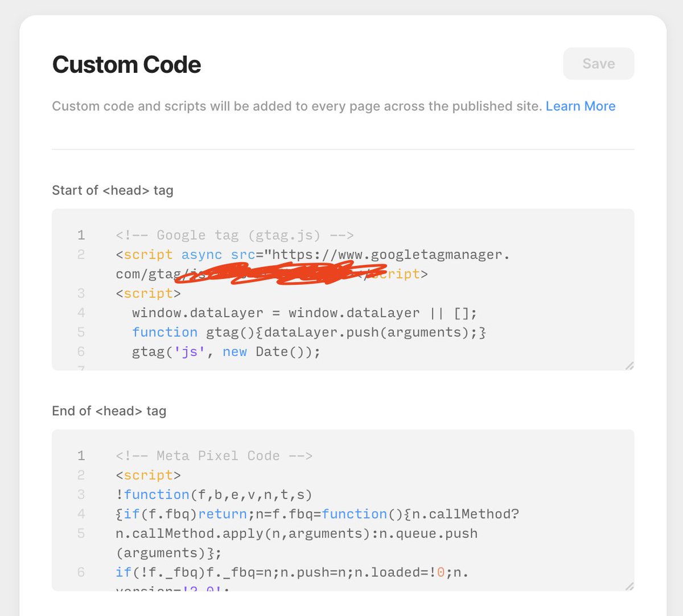The height and width of the screenshot is (616, 683).
Task: Click the resize handle of End of head editor
Action: coord(629,586)
